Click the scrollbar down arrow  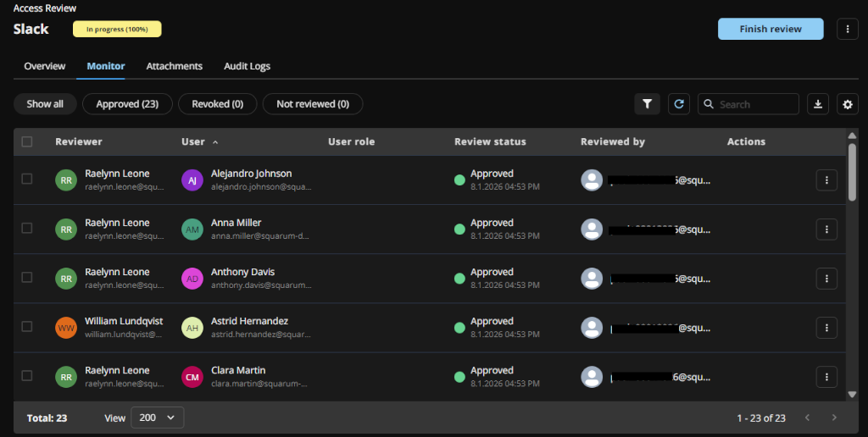(x=852, y=395)
